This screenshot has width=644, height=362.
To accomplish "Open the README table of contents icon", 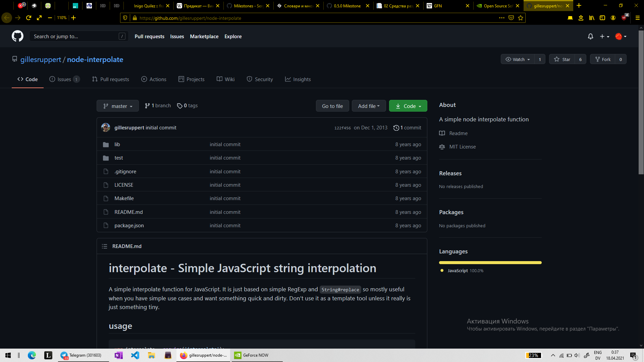I will 104,246.
